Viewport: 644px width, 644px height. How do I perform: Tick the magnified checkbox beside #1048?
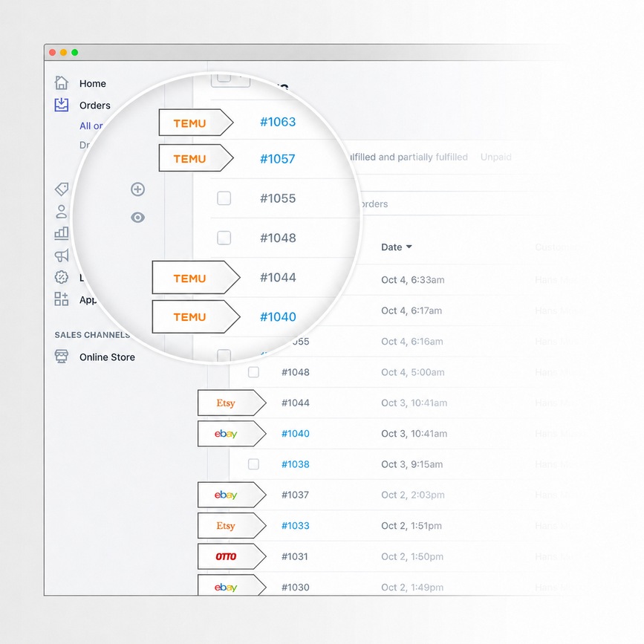pos(224,238)
